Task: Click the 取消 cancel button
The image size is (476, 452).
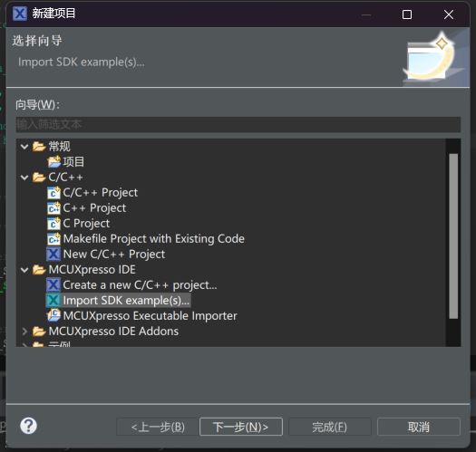Action: pyautogui.click(x=419, y=427)
